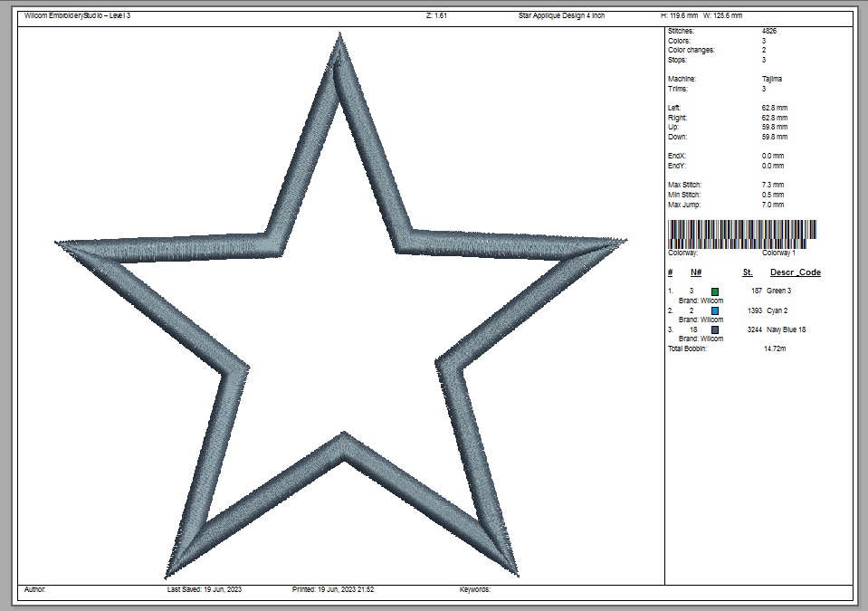Click the Stitches count value 4826
The width and height of the screenshot is (868, 611).
[x=769, y=31]
